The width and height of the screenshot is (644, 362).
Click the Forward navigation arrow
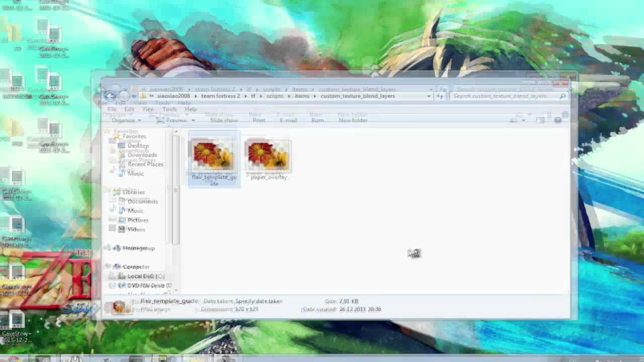124,96
